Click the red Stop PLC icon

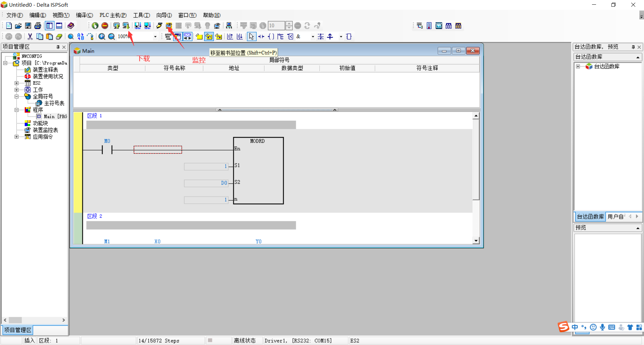click(x=105, y=26)
